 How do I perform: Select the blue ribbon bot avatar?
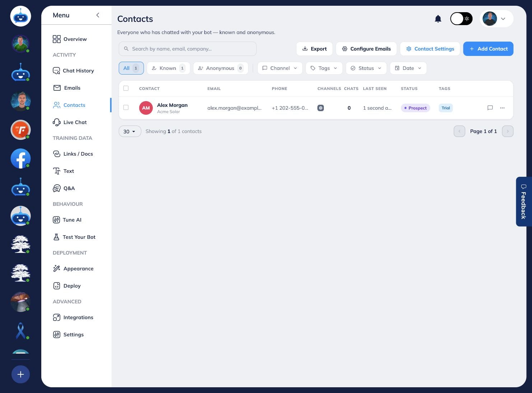click(20, 331)
